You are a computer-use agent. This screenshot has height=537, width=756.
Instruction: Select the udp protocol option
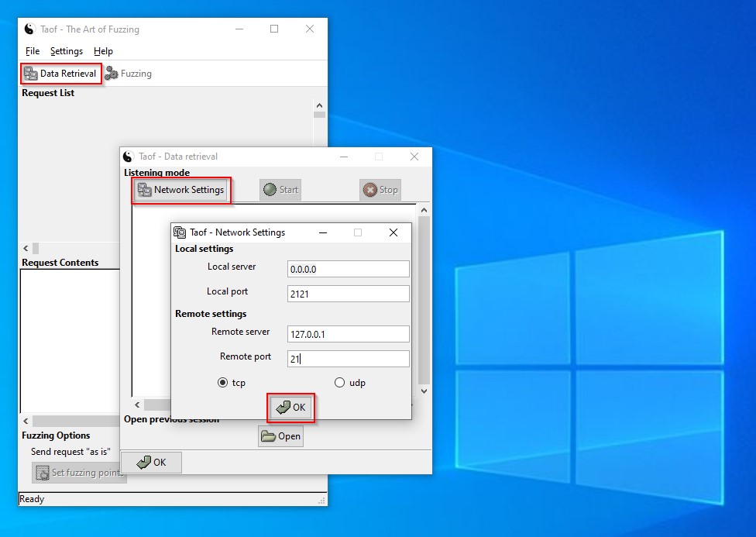pyautogui.click(x=339, y=383)
